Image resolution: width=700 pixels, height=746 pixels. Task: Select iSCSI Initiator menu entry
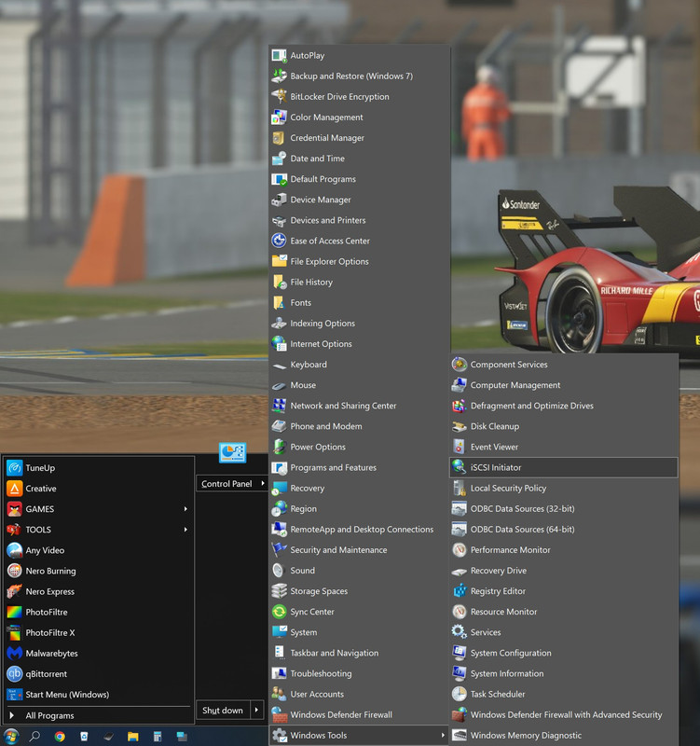tap(564, 467)
